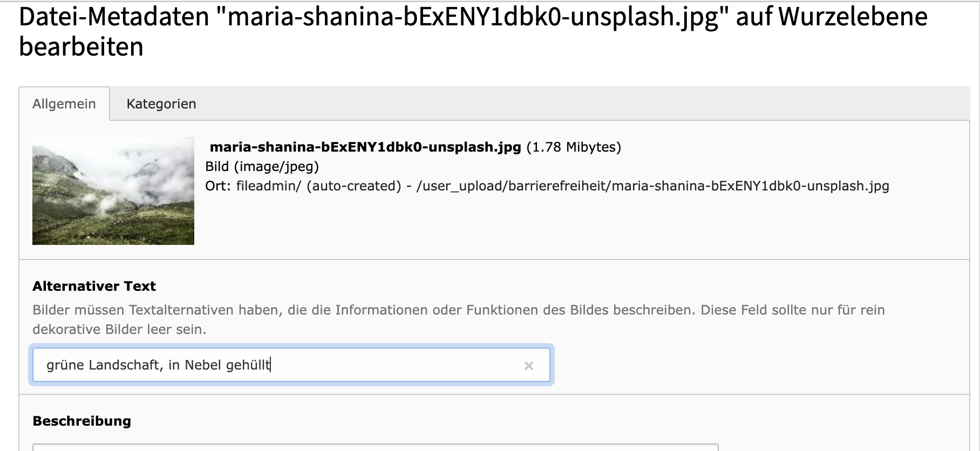980x451 pixels.
Task: Click the word 'bearbeiten' in the heading
Action: (x=81, y=46)
